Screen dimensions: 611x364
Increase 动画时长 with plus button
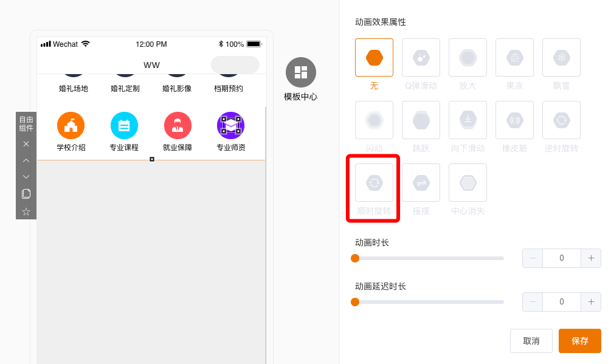pyautogui.click(x=591, y=258)
